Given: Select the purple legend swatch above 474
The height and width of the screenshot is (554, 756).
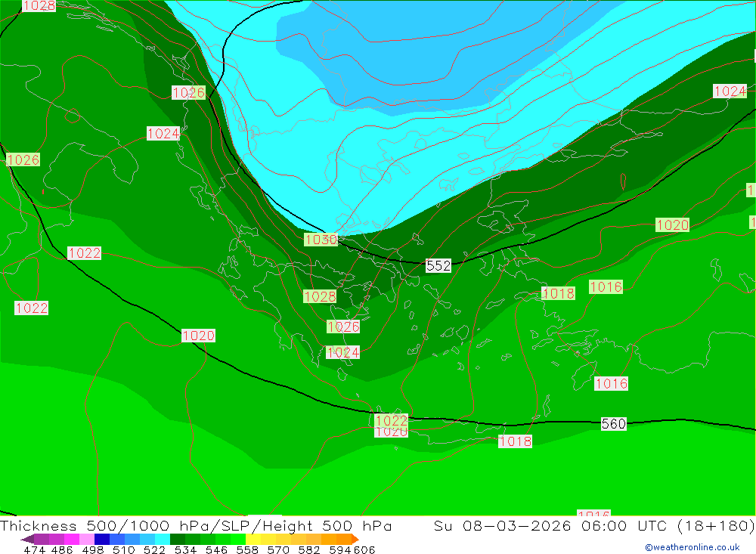Looking at the screenshot, I should [x=42, y=539].
